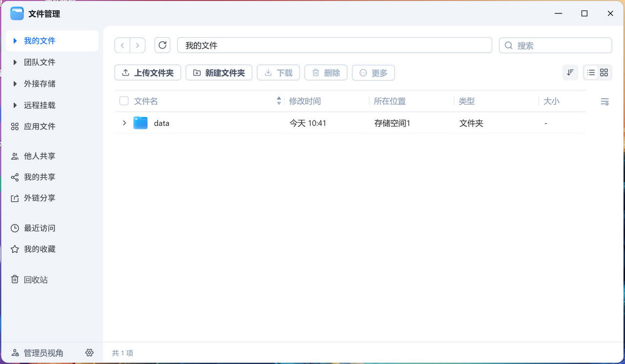Switch to list view layout
Viewport: 625px width, 364px height.
591,73
